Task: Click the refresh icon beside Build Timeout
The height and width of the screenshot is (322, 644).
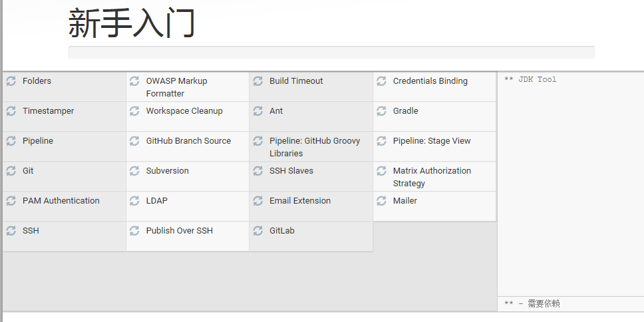Action: [258, 81]
